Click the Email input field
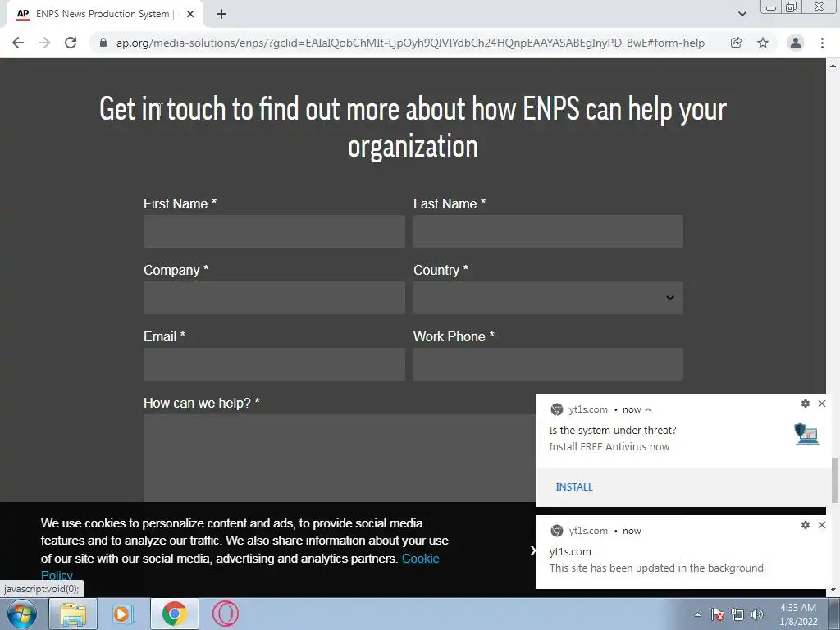The image size is (840, 630). click(274, 364)
